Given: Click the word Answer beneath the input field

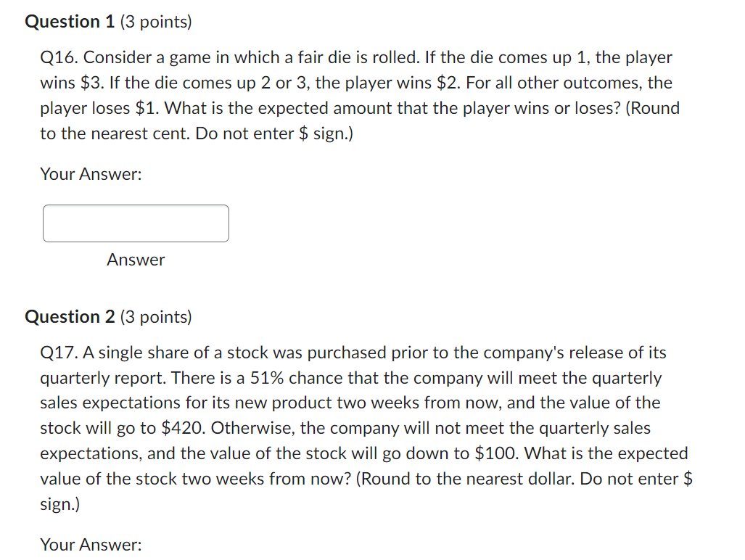Looking at the screenshot, I should click(x=135, y=260).
